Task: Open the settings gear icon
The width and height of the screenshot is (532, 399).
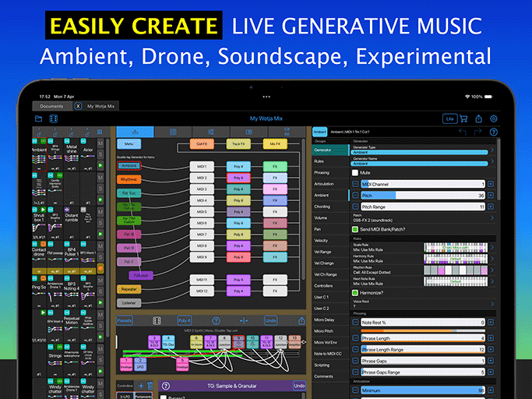Action: click(x=493, y=119)
